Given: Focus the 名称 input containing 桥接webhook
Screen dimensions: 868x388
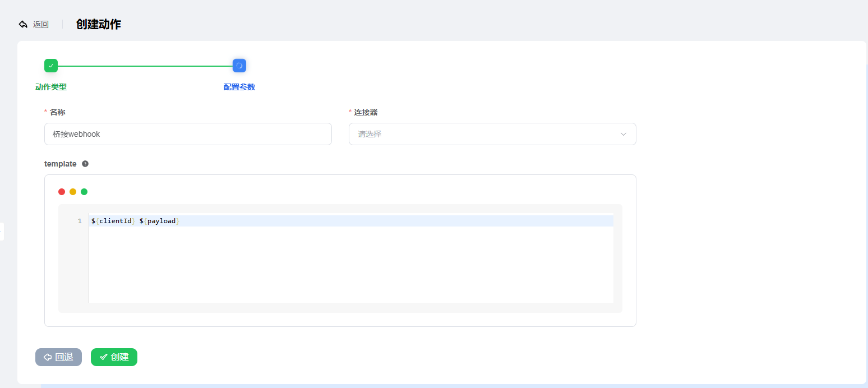Looking at the screenshot, I should (188, 134).
